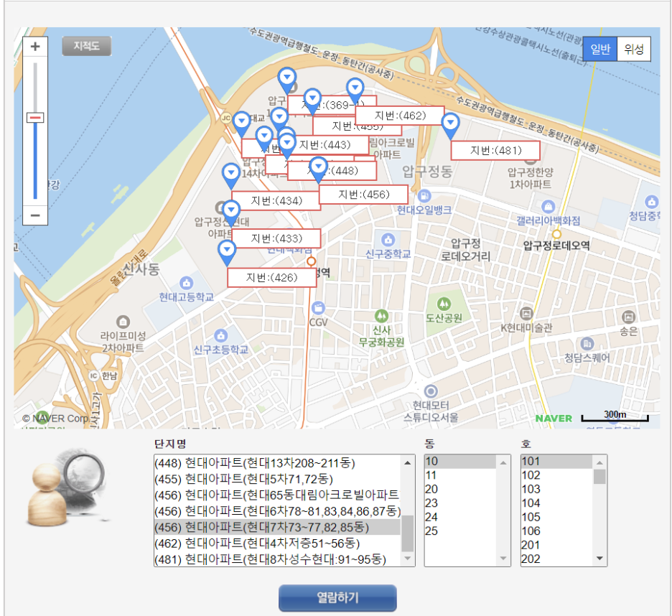
Task: Click 호 list scroll up arrow
Action: pos(599,462)
